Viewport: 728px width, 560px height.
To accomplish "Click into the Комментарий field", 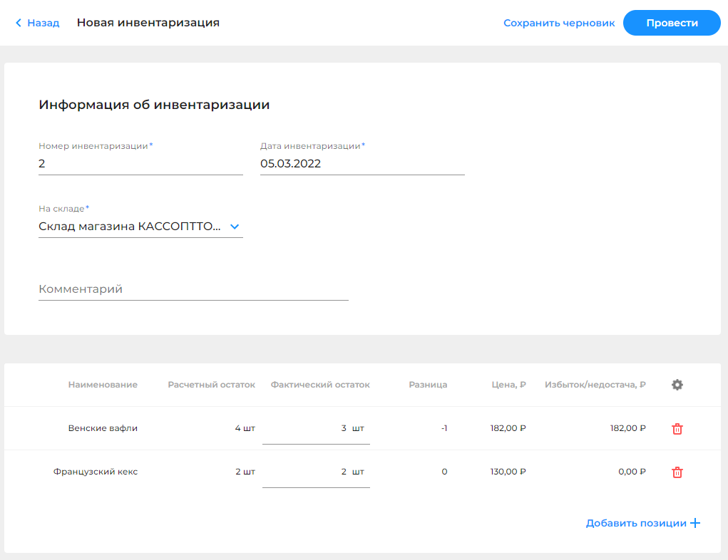I will (193, 289).
